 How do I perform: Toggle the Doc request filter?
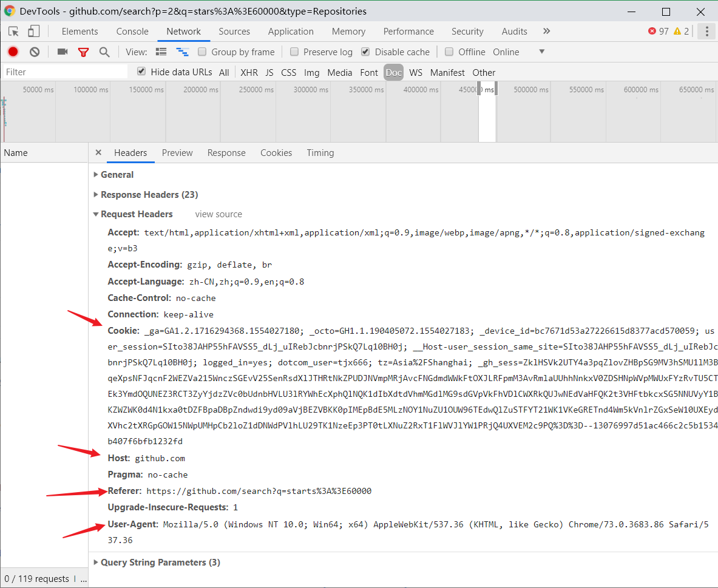click(393, 72)
